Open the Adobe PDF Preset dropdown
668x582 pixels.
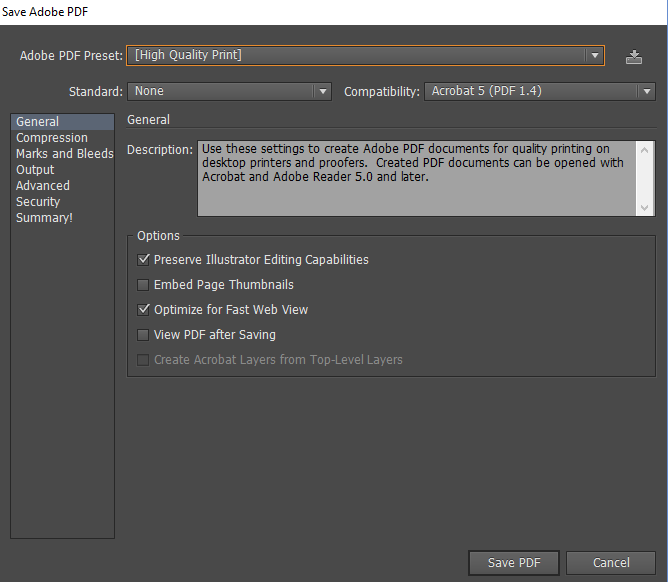(365, 55)
